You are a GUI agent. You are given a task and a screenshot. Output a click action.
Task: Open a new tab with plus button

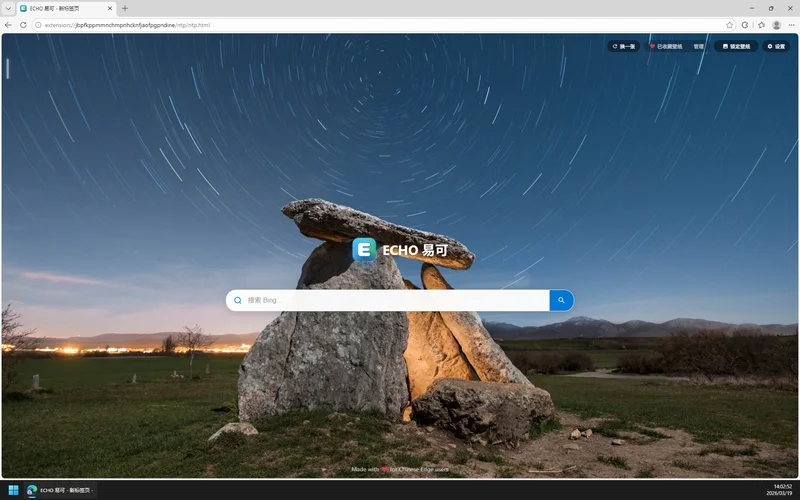(x=125, y=8)
